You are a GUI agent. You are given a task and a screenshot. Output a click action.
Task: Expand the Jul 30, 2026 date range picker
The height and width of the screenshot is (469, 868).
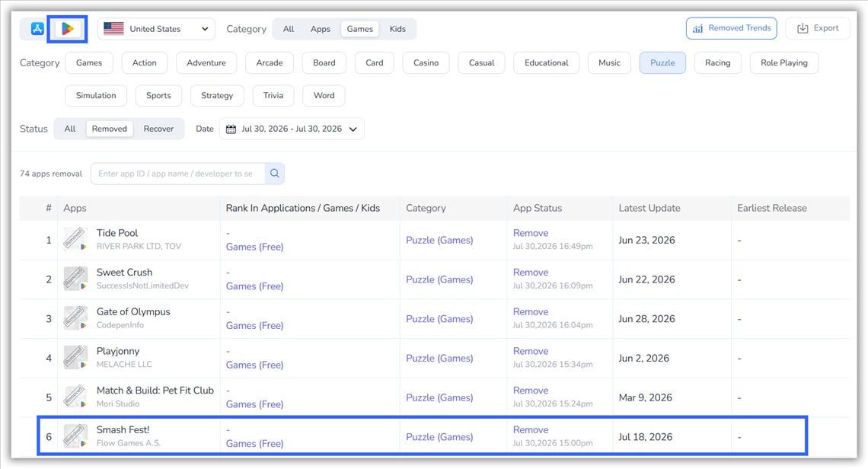tap(292, 129)
